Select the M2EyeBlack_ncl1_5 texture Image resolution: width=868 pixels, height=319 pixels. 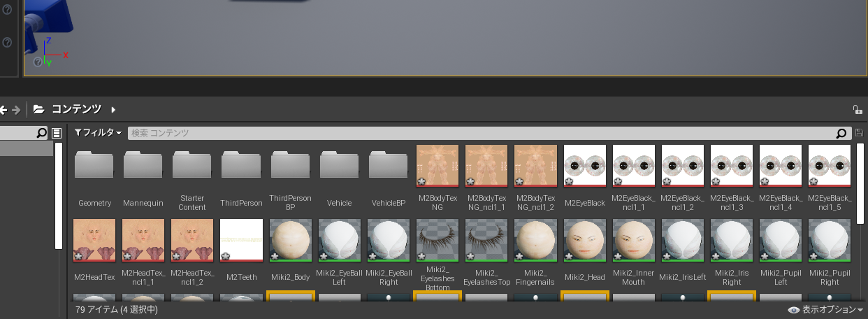[829, 166]
